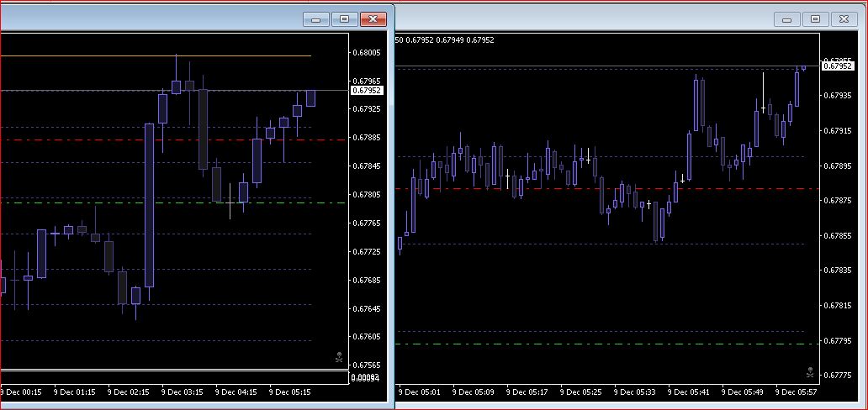Click the 0.67765 price level on left axis
The height and width of the screenshot is (410, 868).
[367, 223]
